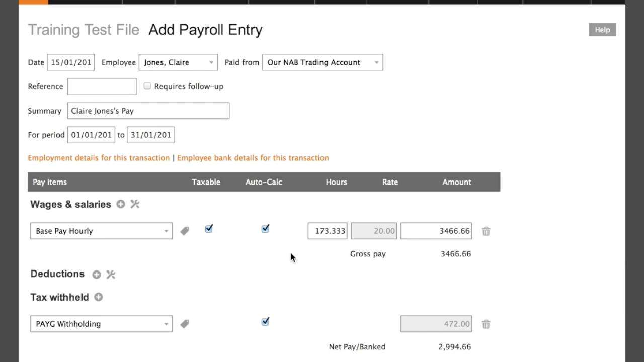Add a new Wages & salaries item
This screenshot has height=362, width=644.
pyautogui.click(x=121, y=204)
